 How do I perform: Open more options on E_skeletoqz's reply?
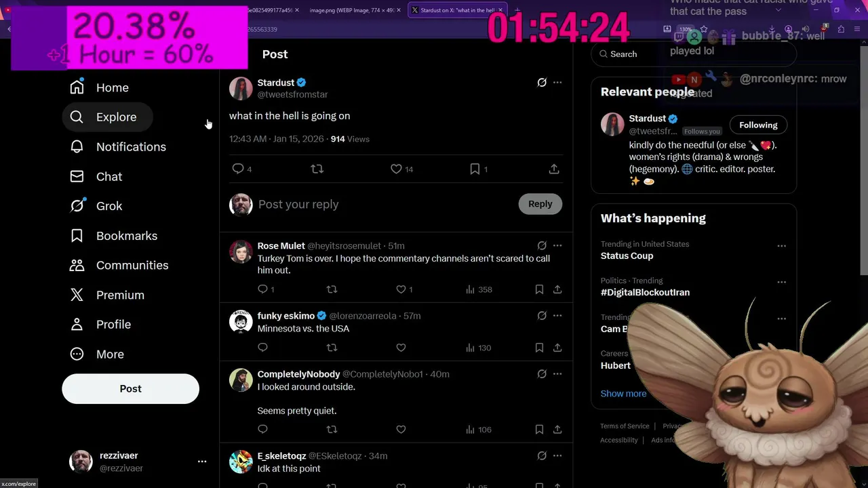(557, 456)
